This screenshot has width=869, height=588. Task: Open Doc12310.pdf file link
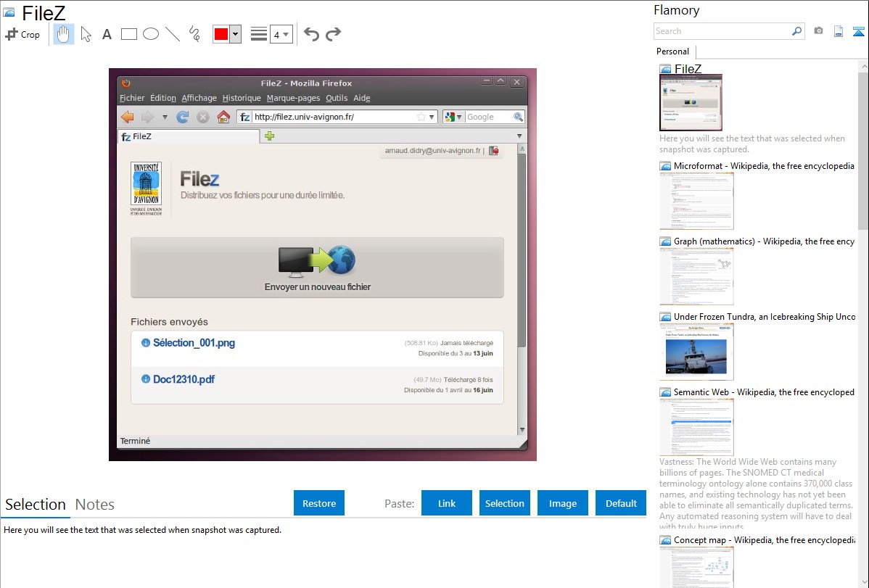(184, 380)
